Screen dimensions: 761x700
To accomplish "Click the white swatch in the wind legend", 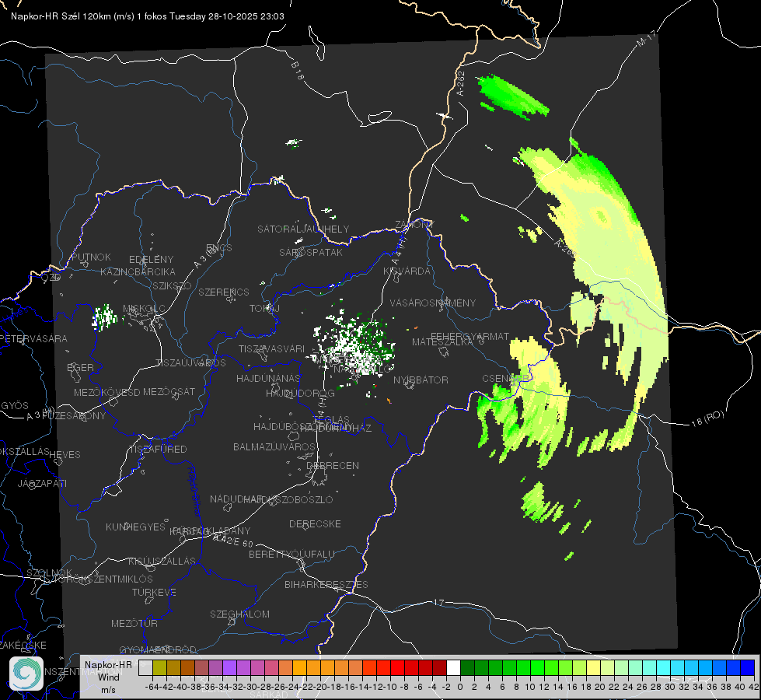I will (453, 667).
